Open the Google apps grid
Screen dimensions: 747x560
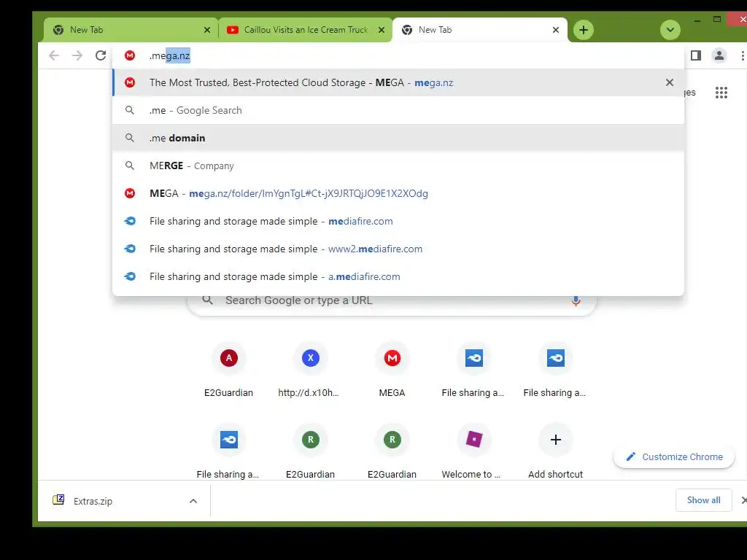tap(721, 93)
